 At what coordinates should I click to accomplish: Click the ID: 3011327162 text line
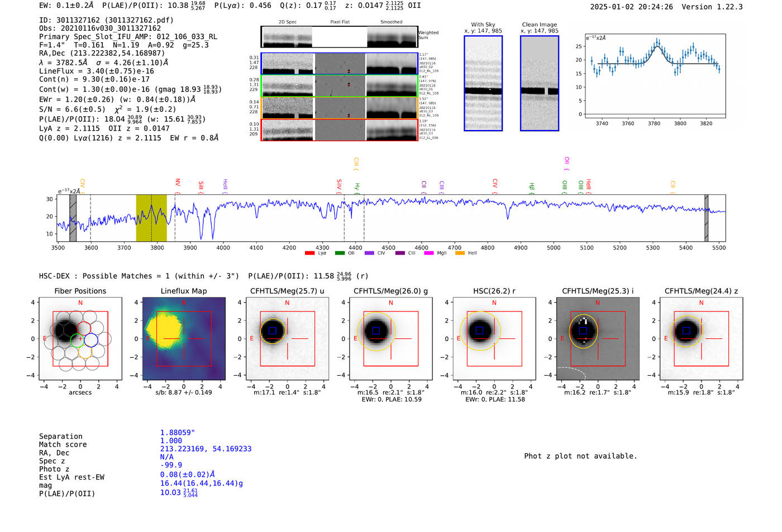point(106,20)
